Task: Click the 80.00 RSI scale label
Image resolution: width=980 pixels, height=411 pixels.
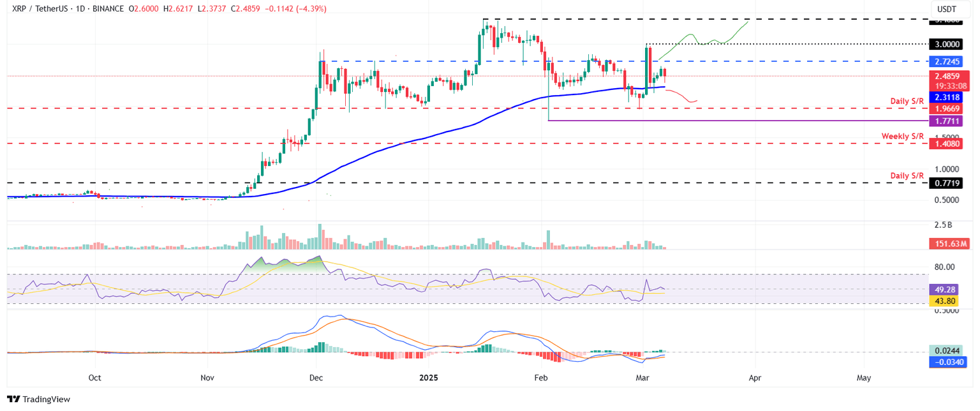Action: click(946, 267)
